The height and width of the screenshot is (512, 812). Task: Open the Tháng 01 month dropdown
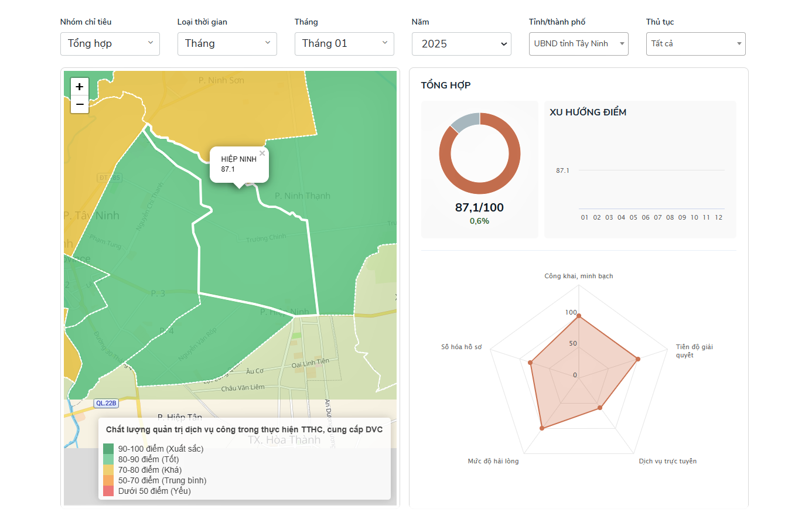point(344,44)
